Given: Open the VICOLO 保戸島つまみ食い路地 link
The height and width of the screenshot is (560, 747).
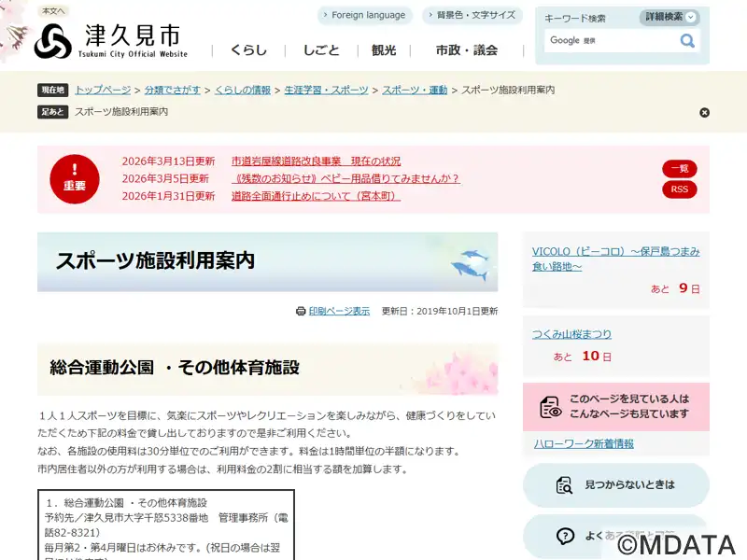Looking at the screenshot, I should (x=615, y=259).
